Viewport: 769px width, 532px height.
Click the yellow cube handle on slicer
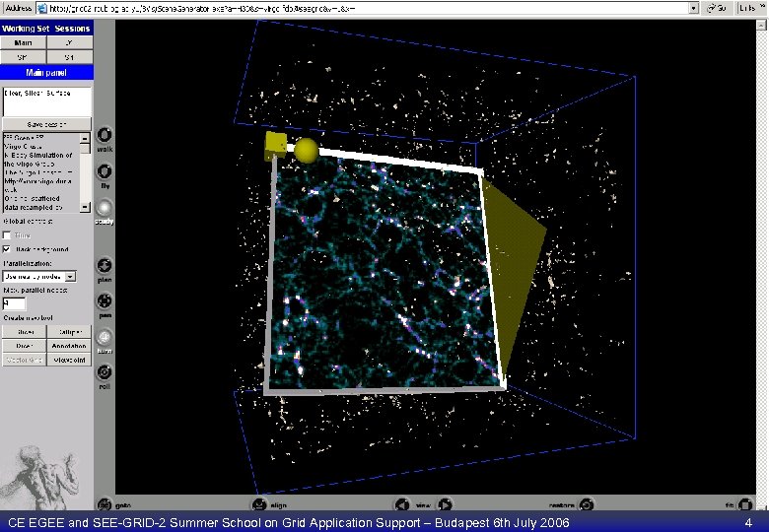275,146
